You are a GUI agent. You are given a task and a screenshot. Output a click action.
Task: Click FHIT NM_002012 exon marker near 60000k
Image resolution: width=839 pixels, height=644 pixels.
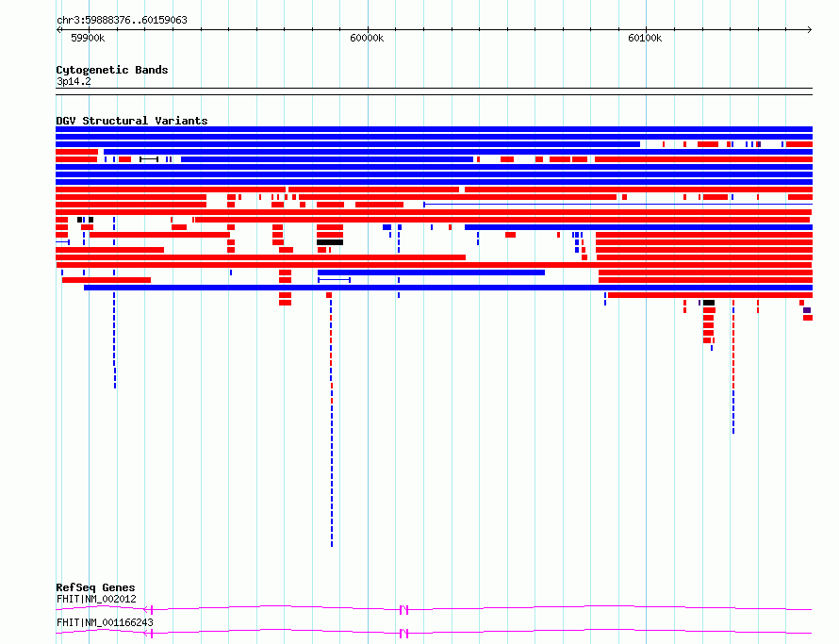click(404, 610)
